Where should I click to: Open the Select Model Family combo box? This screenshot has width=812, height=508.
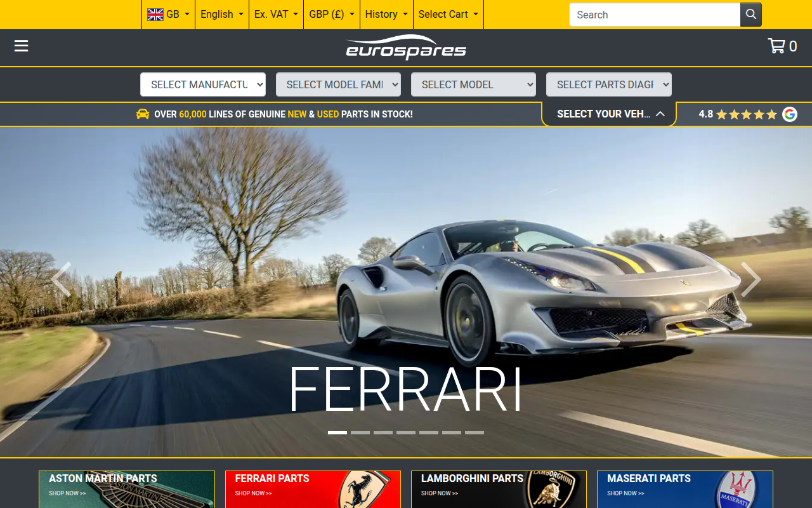(x=338, y=84)
